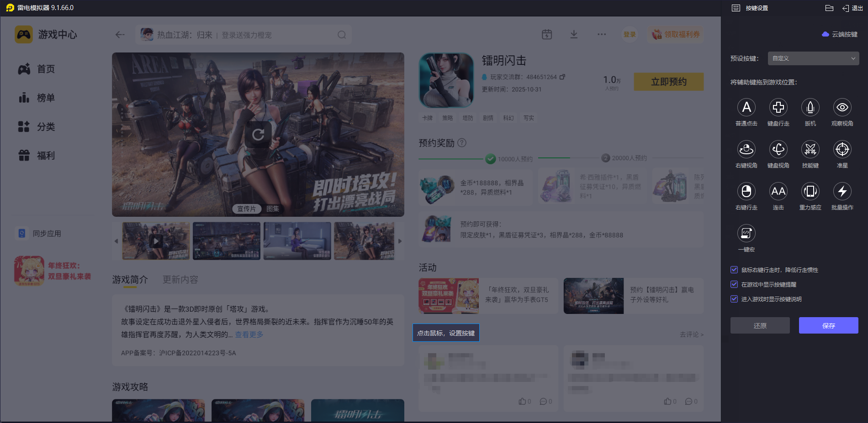
Task: Click the 立即预约 button
Action: (669, 82)
